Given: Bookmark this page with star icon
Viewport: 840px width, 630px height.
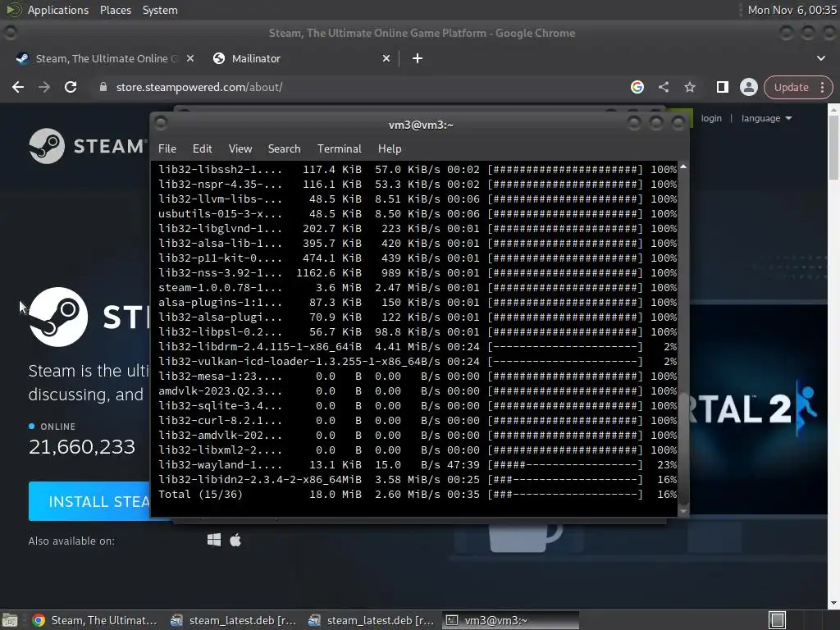Looking at the screenshot, I should click(x=689, y=87).
